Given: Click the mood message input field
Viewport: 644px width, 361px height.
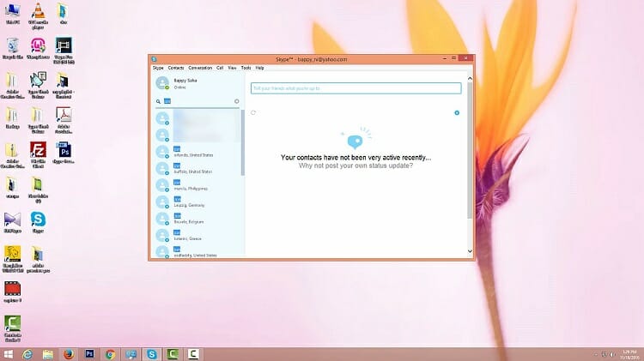Looking at the screenshot, I should coord(355,88).
